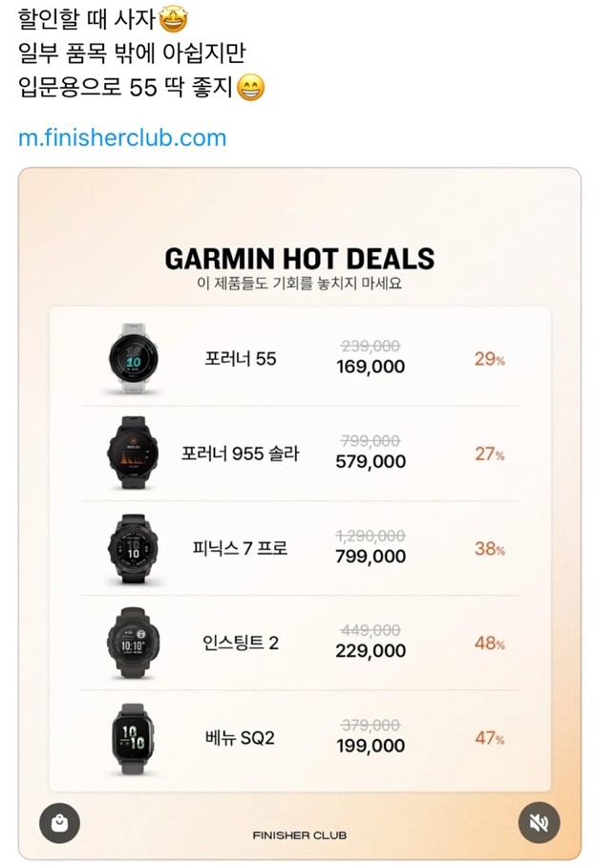Click the Venu SQ2 watch image
The width and height of the screenshot is (616, 866).
point(133,738)
